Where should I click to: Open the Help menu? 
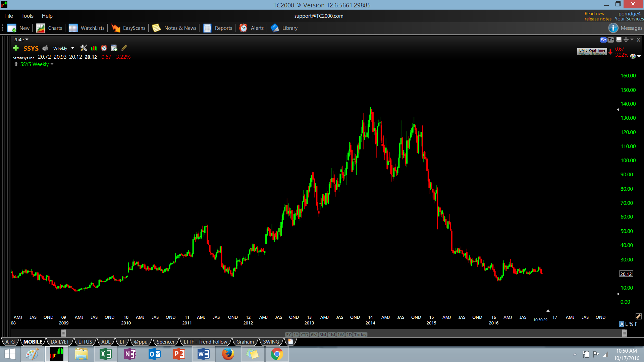(x=47, y=16)
